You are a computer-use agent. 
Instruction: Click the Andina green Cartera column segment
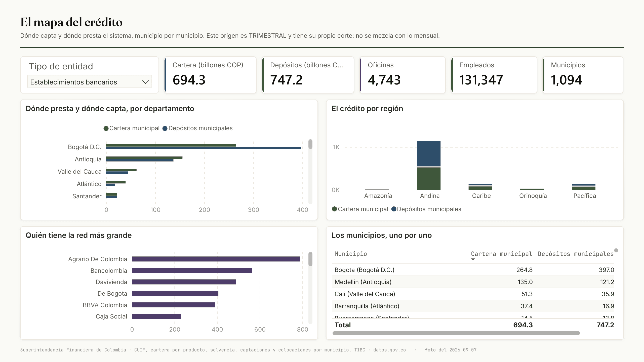(429, 178)
